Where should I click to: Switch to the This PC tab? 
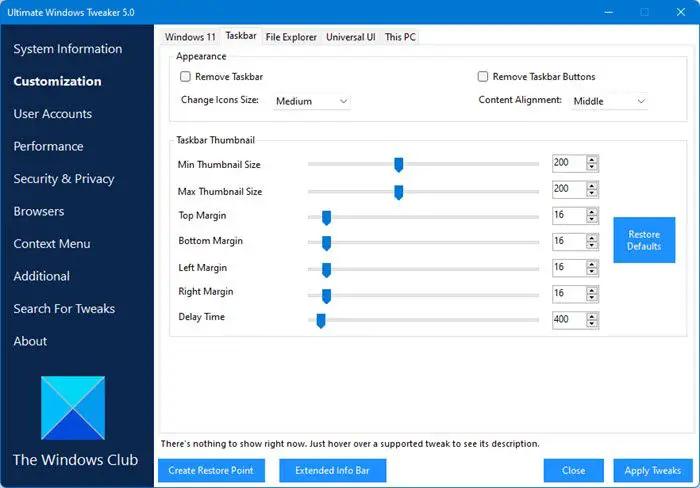click(x=400, y=37)
